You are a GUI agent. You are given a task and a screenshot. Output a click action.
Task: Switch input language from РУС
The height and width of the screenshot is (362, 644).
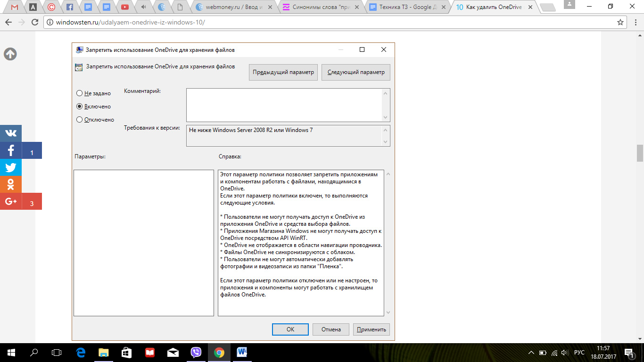point(579,353)
